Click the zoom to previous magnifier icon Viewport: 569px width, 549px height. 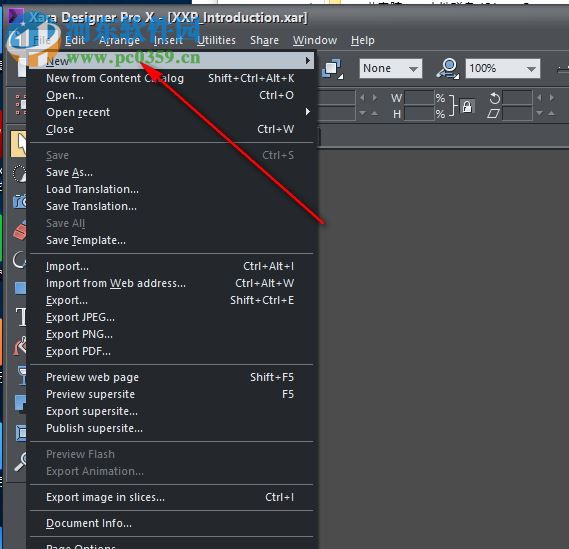[x=449, y=68]
